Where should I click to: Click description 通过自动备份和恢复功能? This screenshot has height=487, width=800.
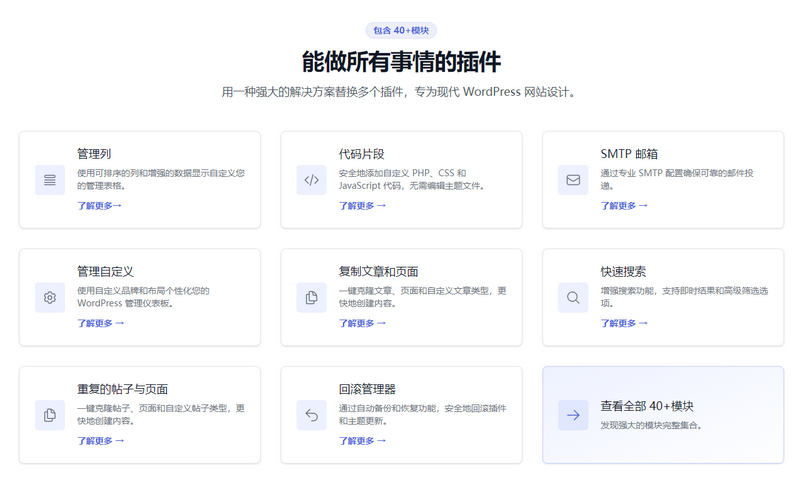coord(423,415)
